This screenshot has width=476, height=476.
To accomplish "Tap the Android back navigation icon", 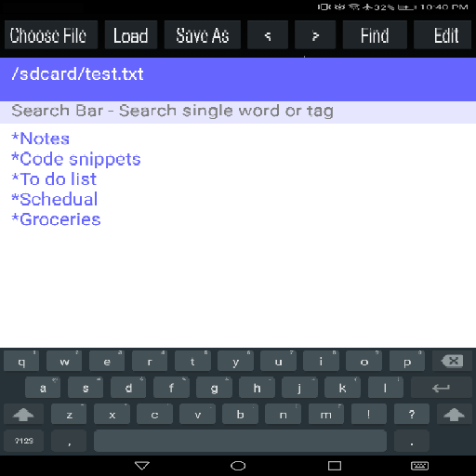I will (x=142, y=466).
